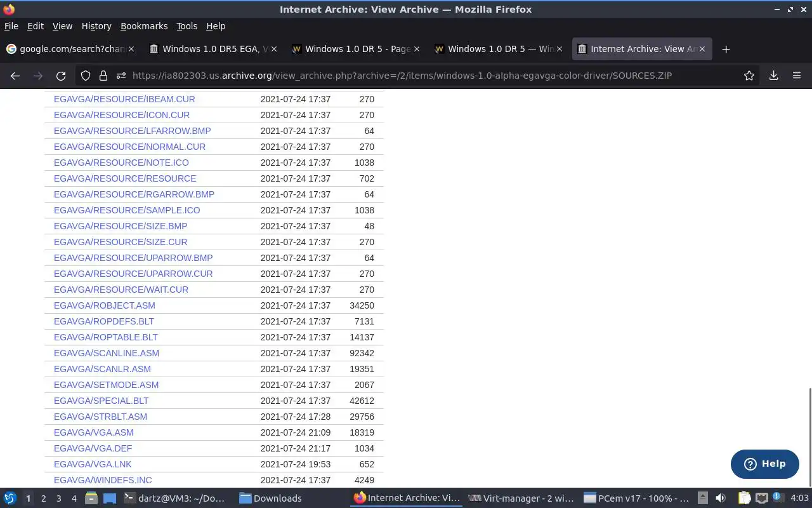Open the EGAVGA/RESOURCE/NOTE.ICO link

(x=121, y=163)
